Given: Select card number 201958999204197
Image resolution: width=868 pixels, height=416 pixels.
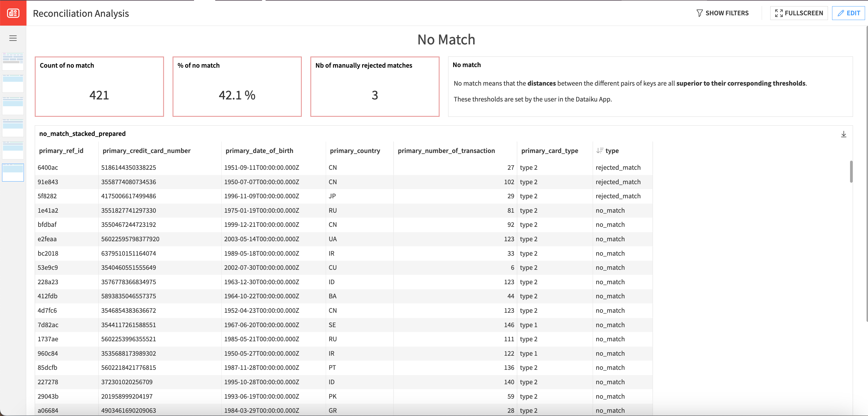Looking at the screenshot, I should click(127, 396).
